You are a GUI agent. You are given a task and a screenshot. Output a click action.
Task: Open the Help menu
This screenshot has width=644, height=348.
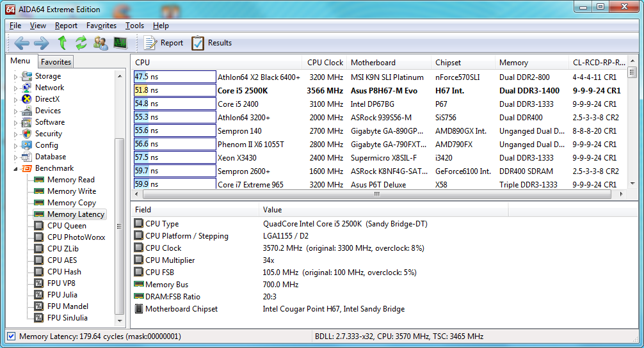tap(161, 26)
